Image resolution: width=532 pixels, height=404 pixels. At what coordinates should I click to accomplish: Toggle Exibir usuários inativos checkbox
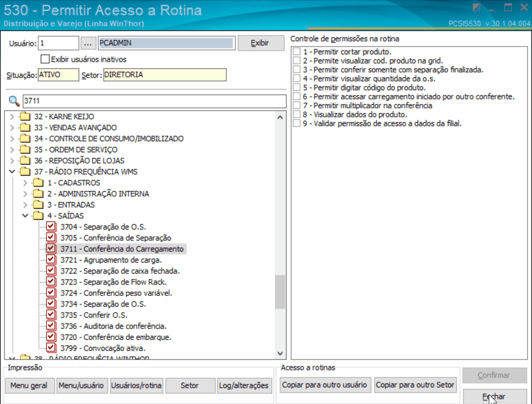point(45,59)
